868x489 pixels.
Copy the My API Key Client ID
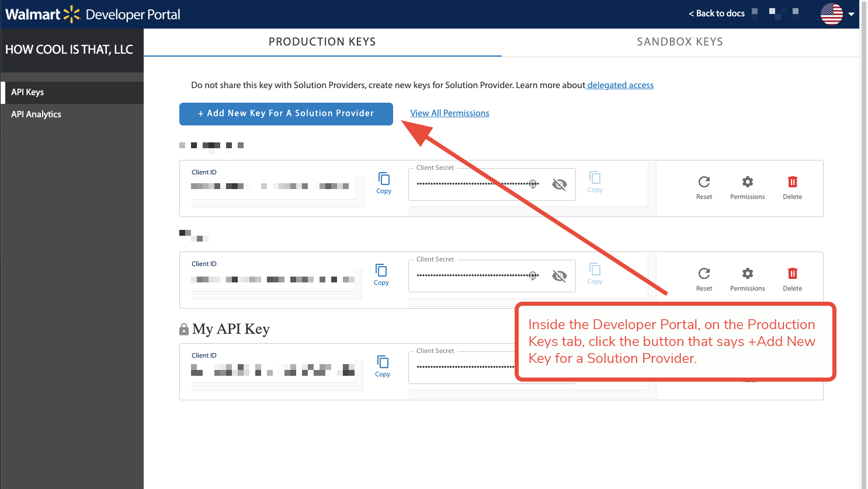tap(383, 366)
